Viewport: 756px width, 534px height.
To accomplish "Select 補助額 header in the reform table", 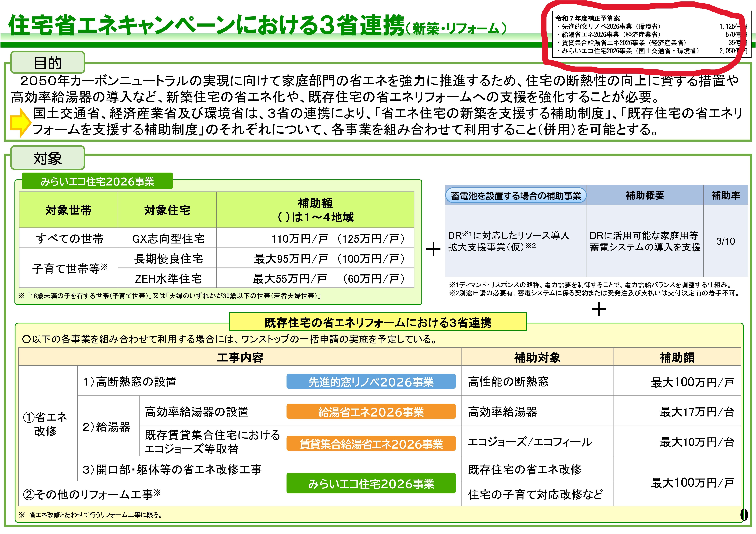I will [x=677, y=357].
